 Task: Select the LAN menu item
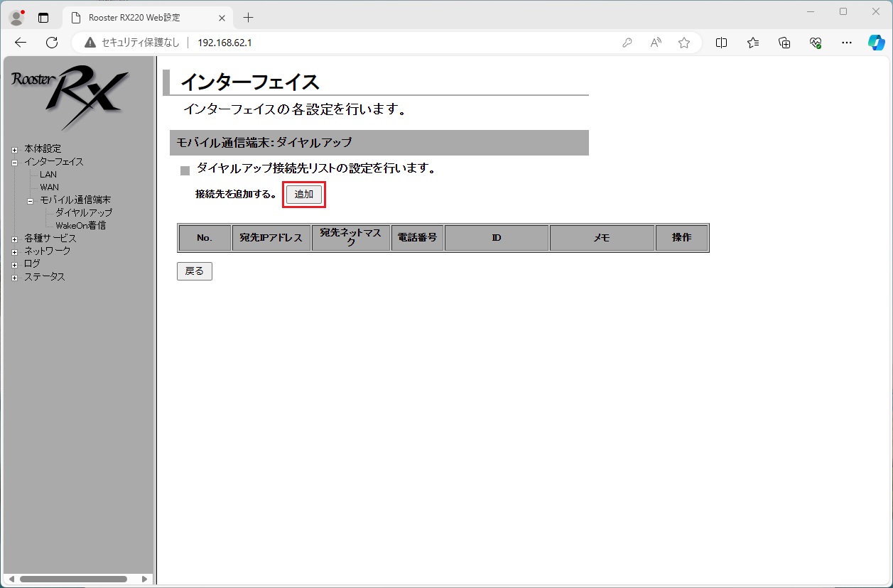tap(48, 175)
